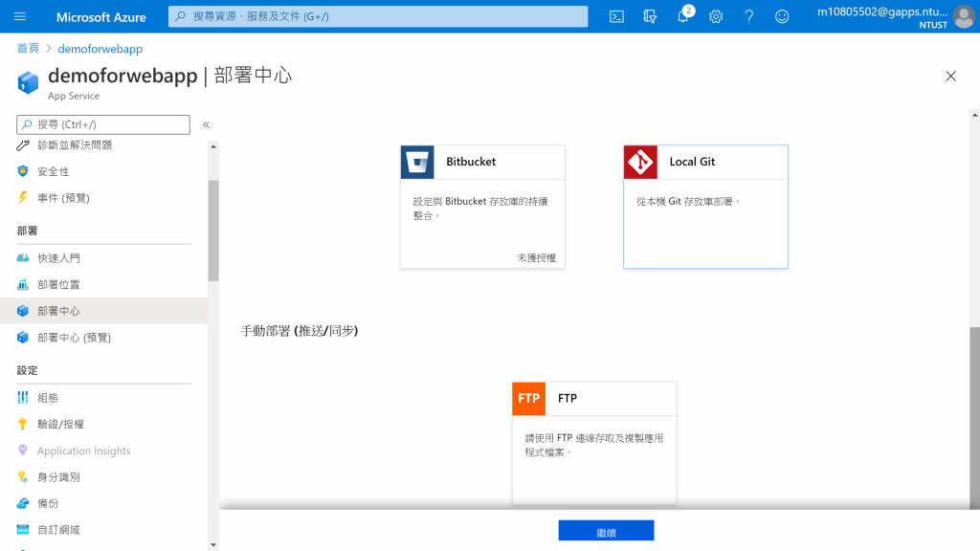980x551 pixels.
Task: Click the sidebar scrollbar thumb
Action: point(213,231)
